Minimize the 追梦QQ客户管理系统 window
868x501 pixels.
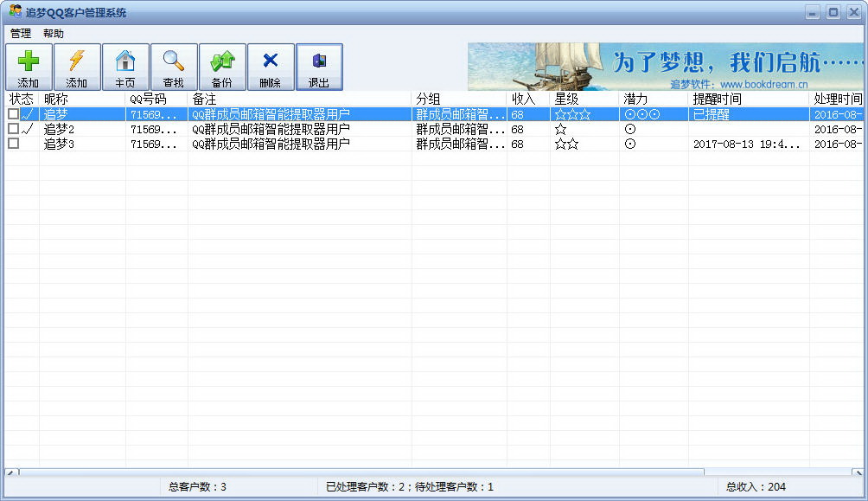click(813, 12)
